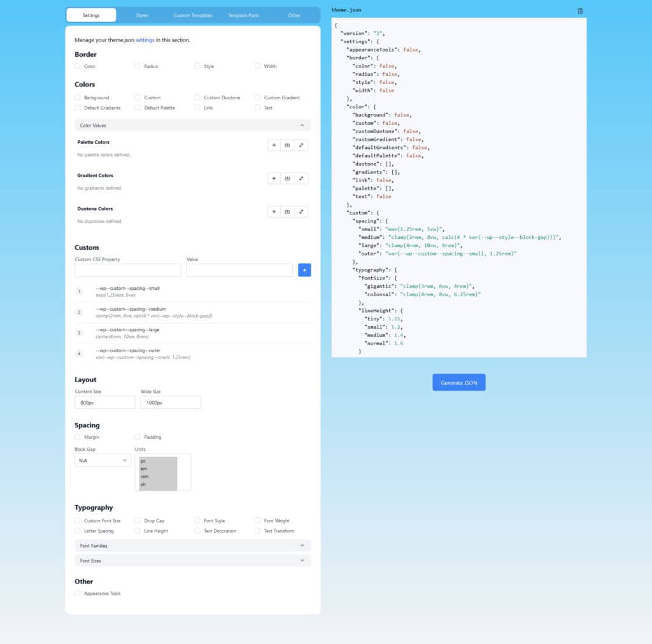
Task: Click inside the Content Size field
Action: (x=104, y=402)
